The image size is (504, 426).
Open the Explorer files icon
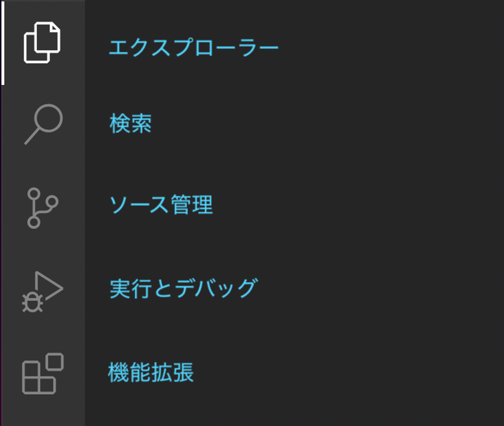[x=42, y=42]
